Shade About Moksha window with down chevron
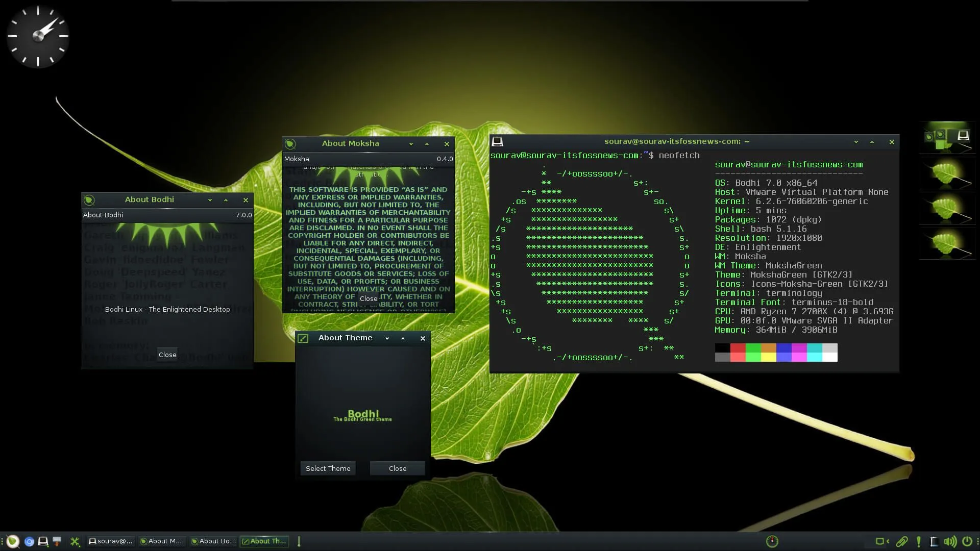The width and height of the screenshot is (980, 551). (x=411, y=144)
